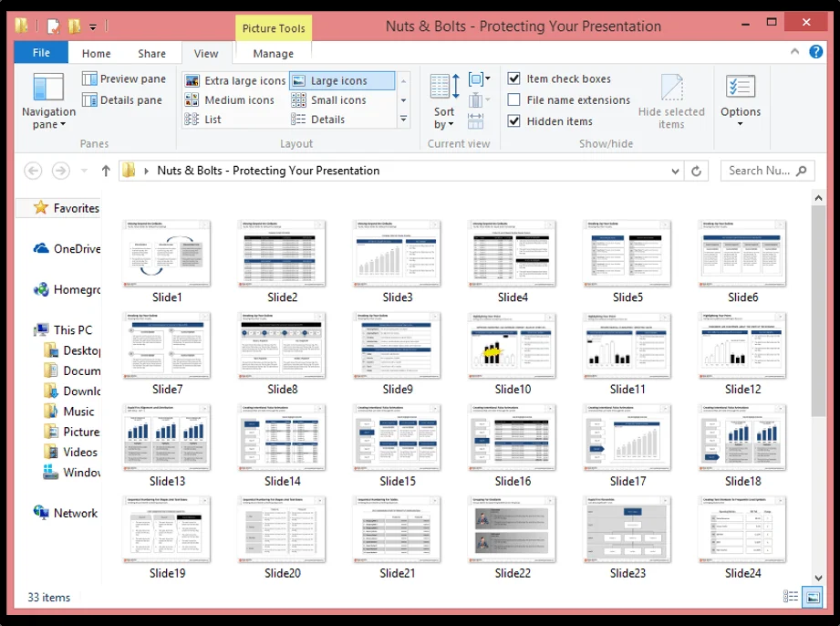Screen dimensions: 840x626
Task: Open the Options button
Action: pyautogui.click(x=741, y=100)
